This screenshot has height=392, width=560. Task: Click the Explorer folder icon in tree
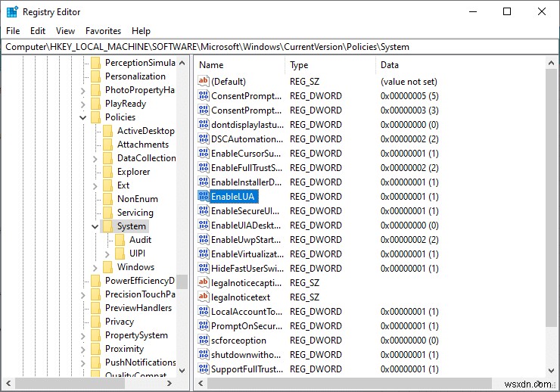tap(108, 172)
